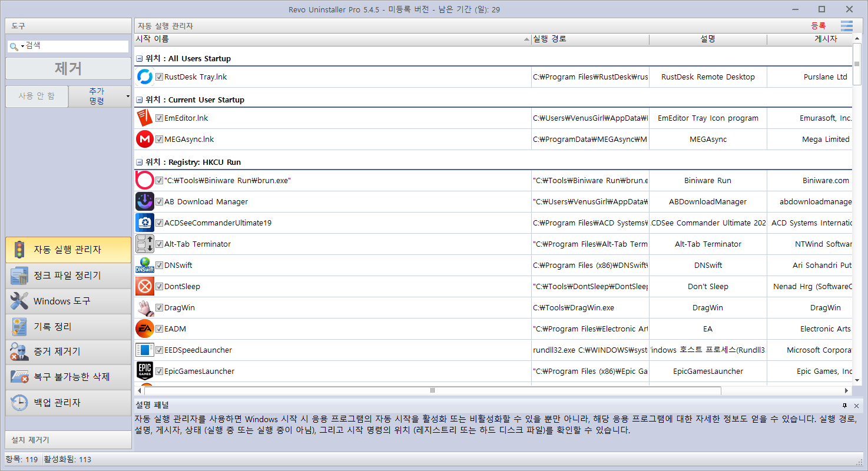868x471 pixels.
Task: Expand the 도구 panel header
Action: click(x=68, y=26)
